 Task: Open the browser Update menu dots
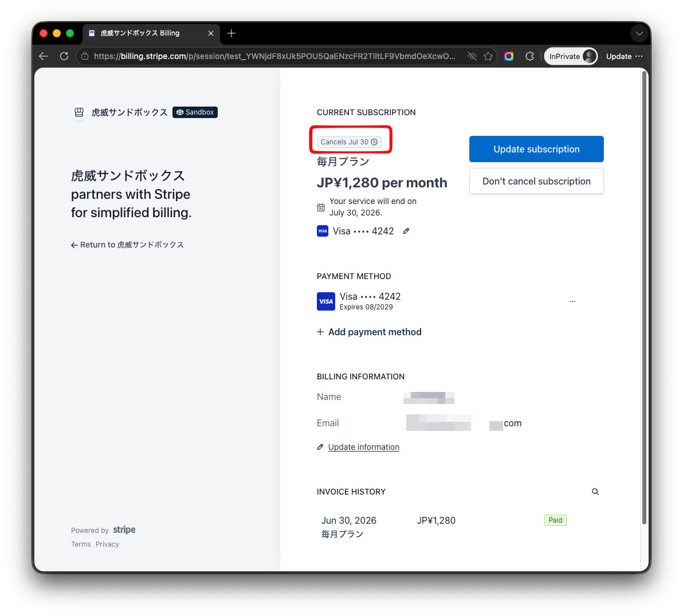pyautogui.click(x=639, y=56)
